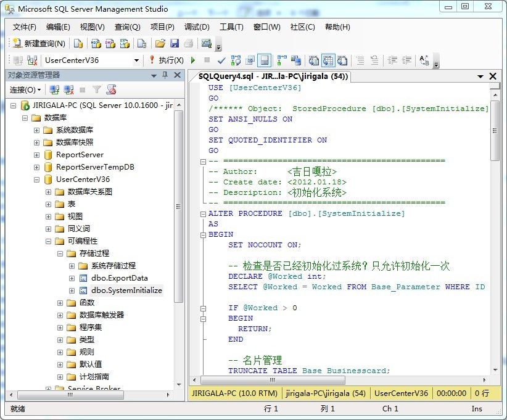Click the Change Connection icon beside database combo
The height and width of the screenshot is (420, 507).
(32, 60)
